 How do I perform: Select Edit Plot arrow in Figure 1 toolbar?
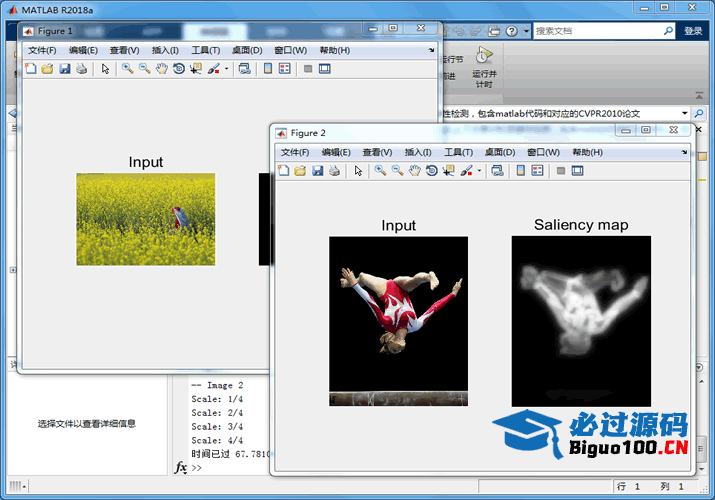[x=105, y=69]
